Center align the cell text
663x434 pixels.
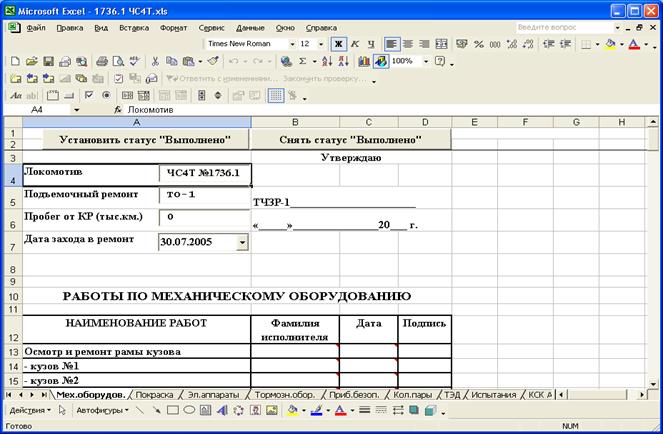(x=408, y=44)
